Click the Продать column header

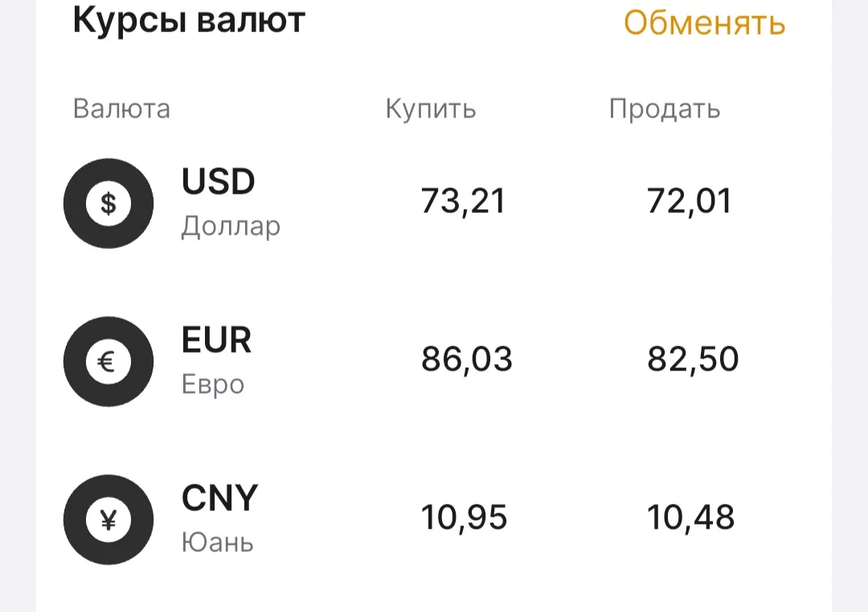(665, 109)
